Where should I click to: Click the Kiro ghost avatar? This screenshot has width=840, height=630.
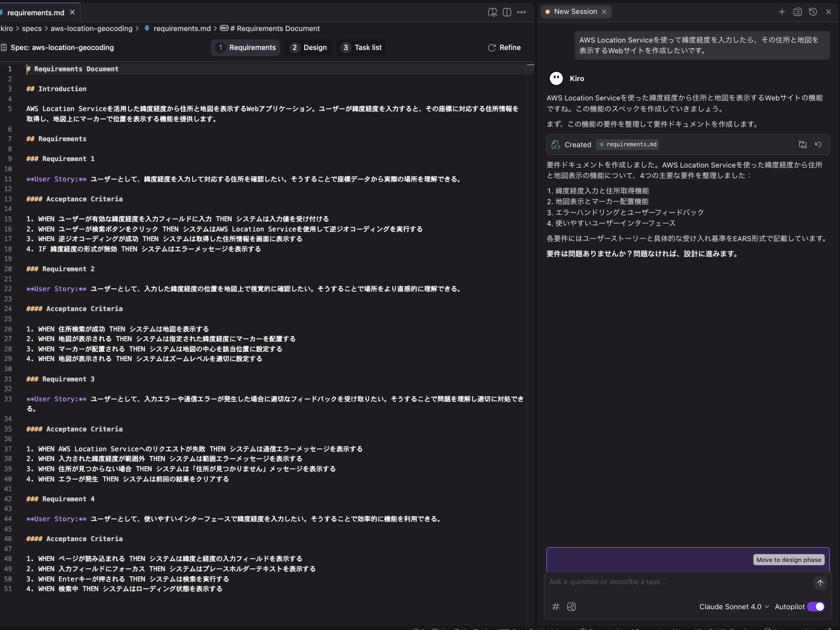tap(556, 78)
